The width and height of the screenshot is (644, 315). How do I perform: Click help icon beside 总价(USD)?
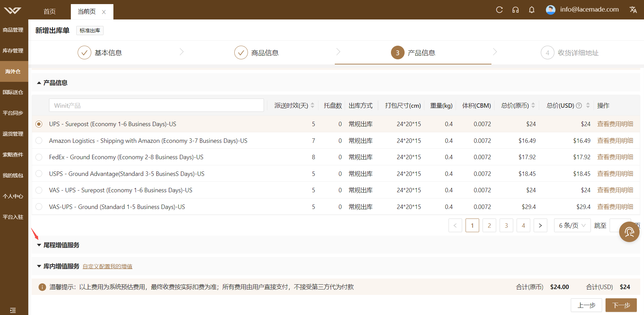point(579,106)
